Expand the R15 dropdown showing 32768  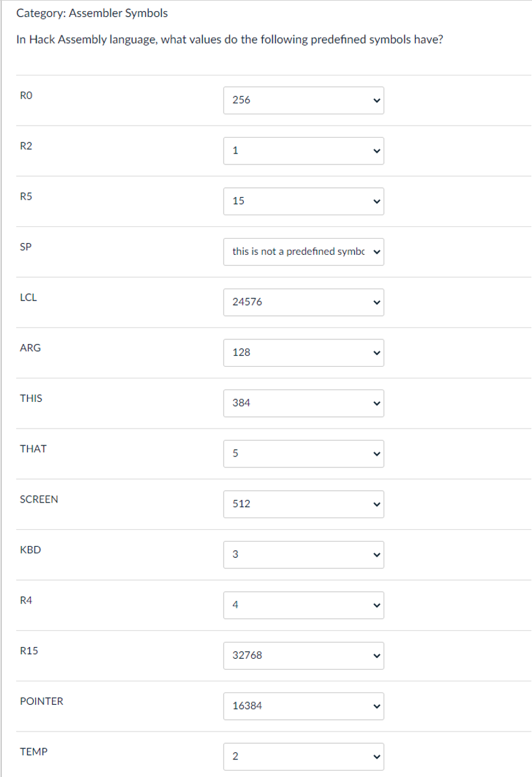tap(304, 655)
